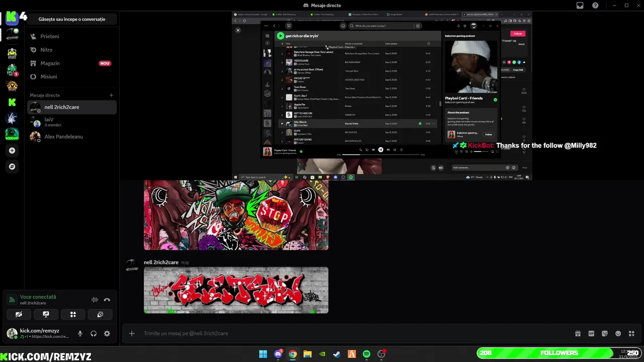The height and width of the screenshot is (362, 644).
Task: Click the kick.com/remzyz user avatar
Action: [x=12, y=333]
